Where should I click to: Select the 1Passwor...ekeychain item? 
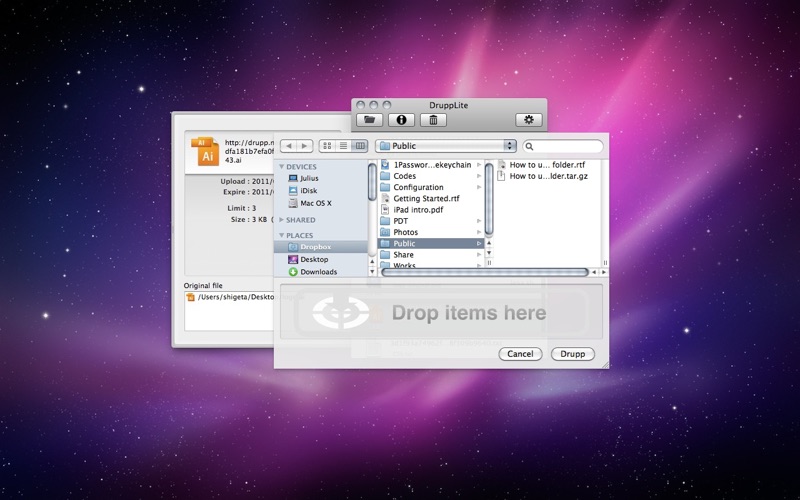click(431, 165)
